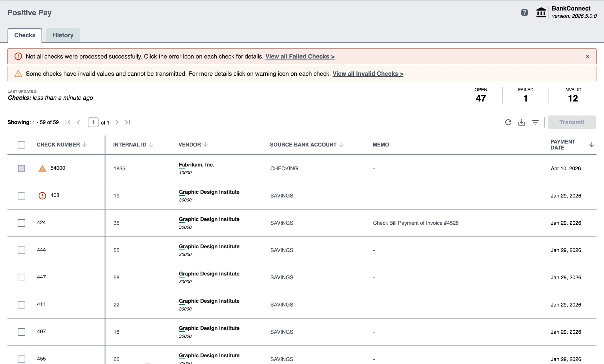Image resolution: width=604 pixels, height=364 pixels.
Task: Sort by Internal ID column arrow
Action: tap(151, 145)
